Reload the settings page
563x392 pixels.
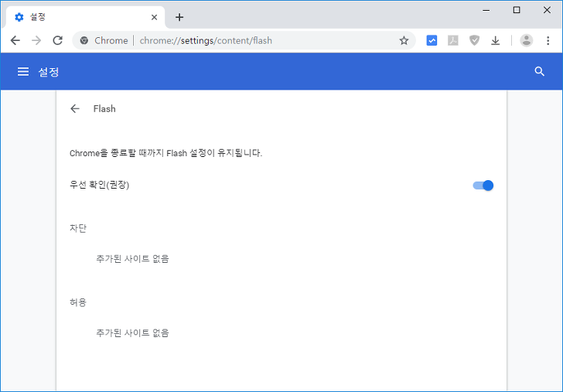click(58, 40)
